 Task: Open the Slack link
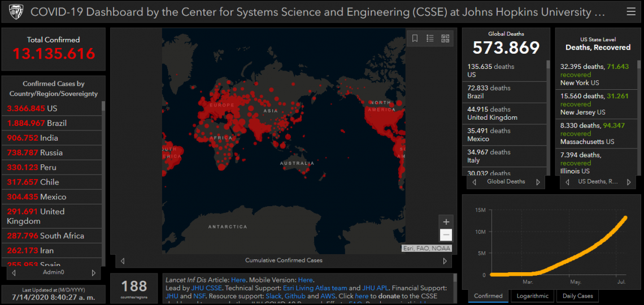tap(273, 296)
